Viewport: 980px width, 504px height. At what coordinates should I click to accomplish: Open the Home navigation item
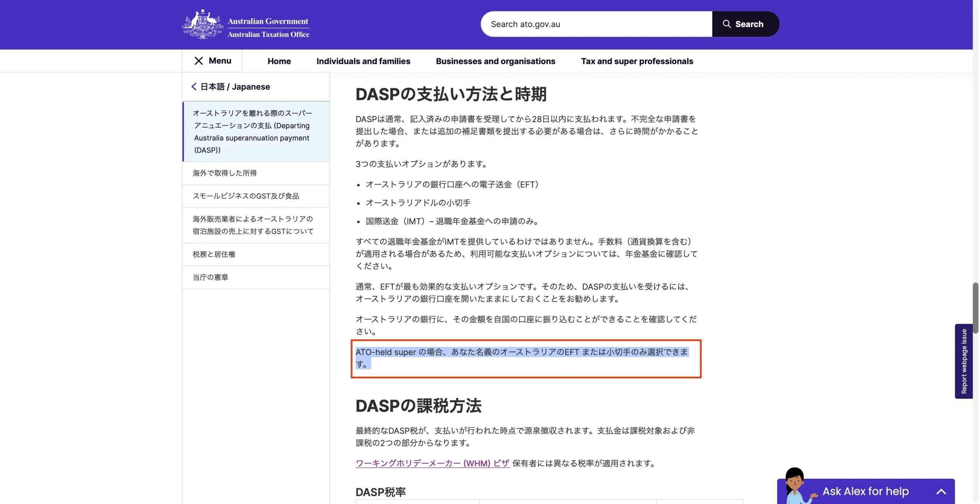point(279,61)
